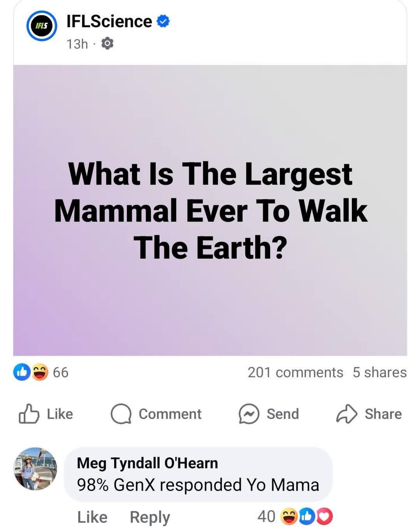Screen dimensions: 420x527
Task: Open the IFLScience profile picture
Action: pyautogui.click(x=43, y=28)
